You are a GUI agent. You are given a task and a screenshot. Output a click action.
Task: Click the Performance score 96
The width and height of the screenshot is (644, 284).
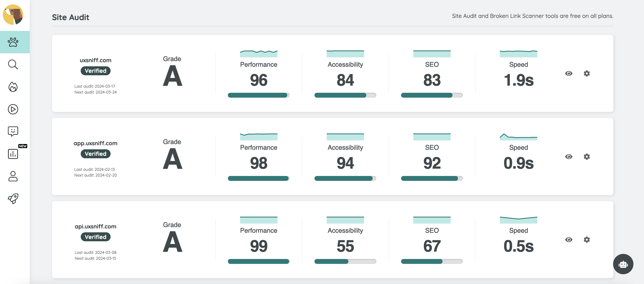(259, 80)
